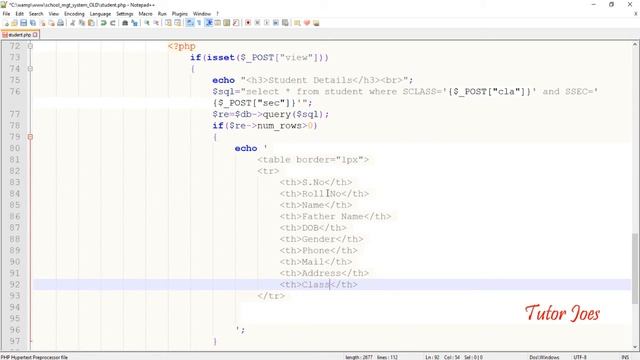Toggle Show All Characters in the toolbar

(x=199, y=23)
